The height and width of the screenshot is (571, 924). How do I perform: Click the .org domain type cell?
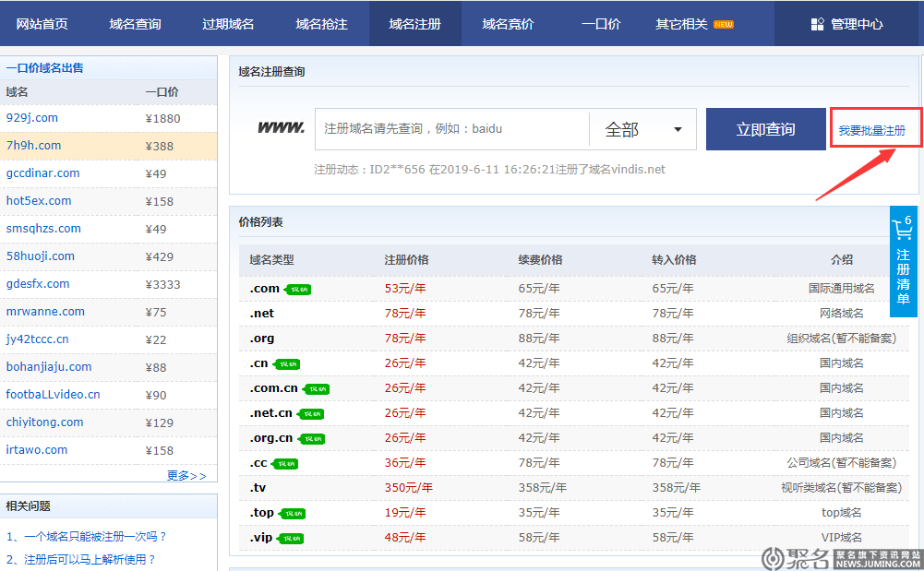261,339
